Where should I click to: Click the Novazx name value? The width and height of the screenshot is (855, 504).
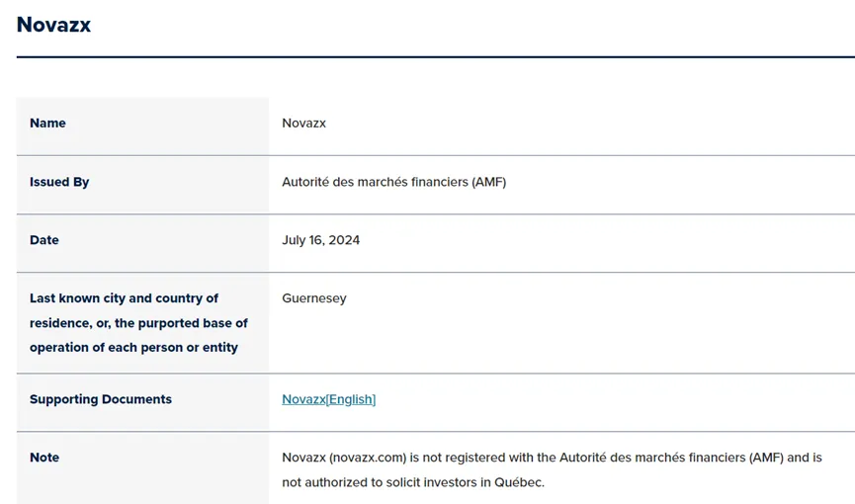[303, 124]
